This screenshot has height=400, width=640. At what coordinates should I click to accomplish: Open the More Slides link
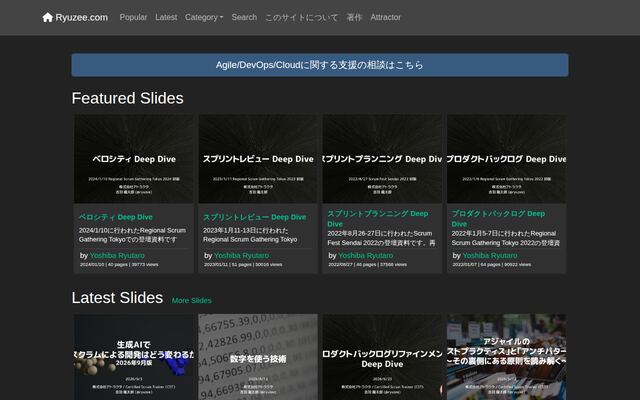pyautogui.click(x=191, y=301)
